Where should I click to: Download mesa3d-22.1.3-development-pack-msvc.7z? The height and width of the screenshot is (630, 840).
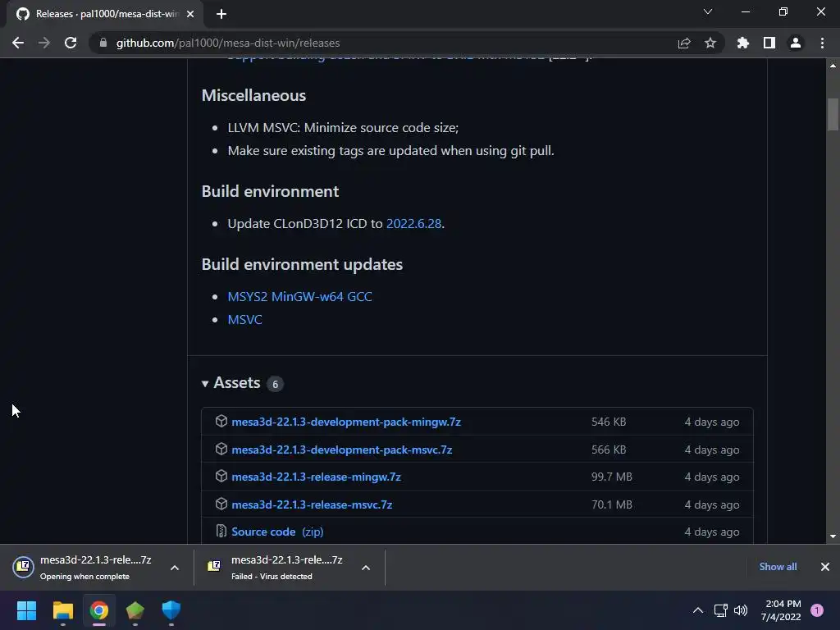(342, 450)
